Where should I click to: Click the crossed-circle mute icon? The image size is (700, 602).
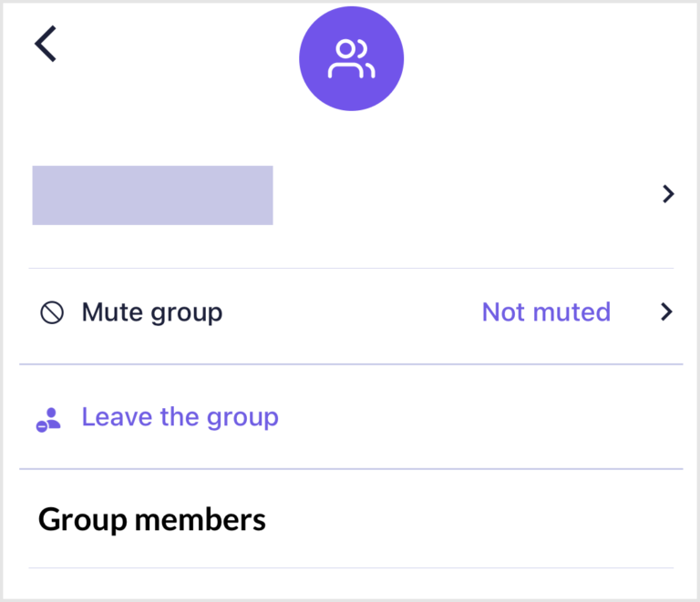tap(52, 312)
